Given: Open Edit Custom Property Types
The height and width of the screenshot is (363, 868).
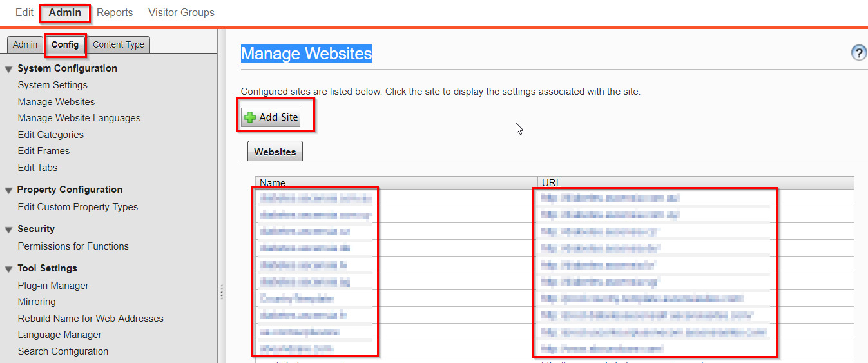Looking at the screenshot, I should point(77,207).
